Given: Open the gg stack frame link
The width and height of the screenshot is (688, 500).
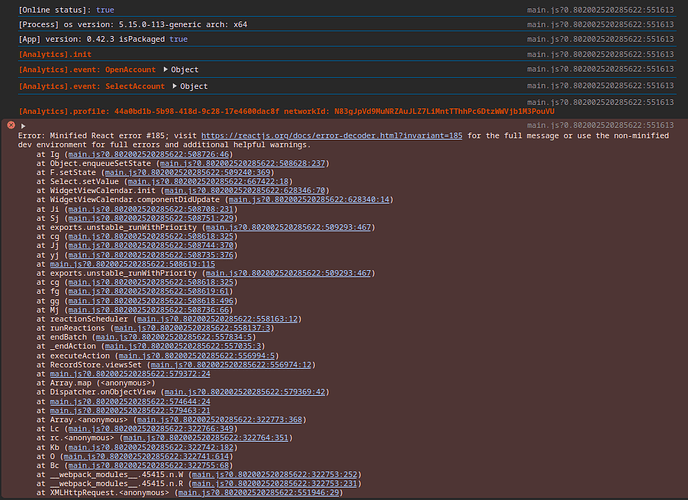Looking at the screenshot, I should tap(151, 301).
